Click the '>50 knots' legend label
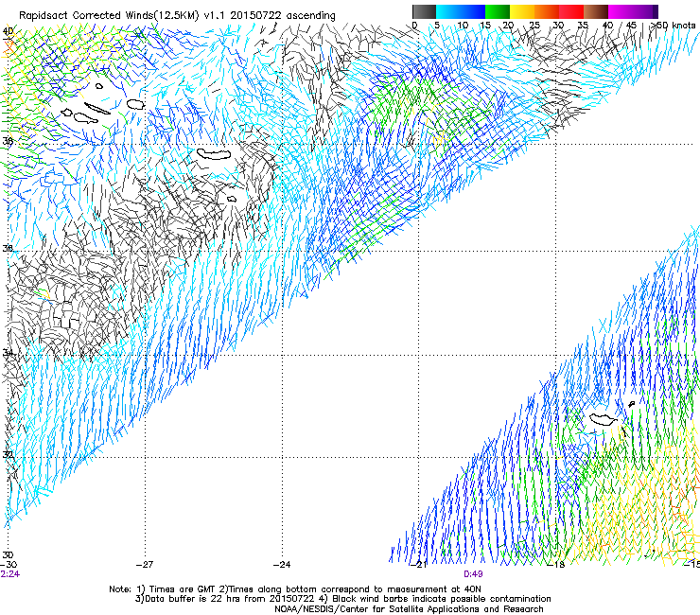This screenshot has height=615, width=700. [x=673, y=25]
